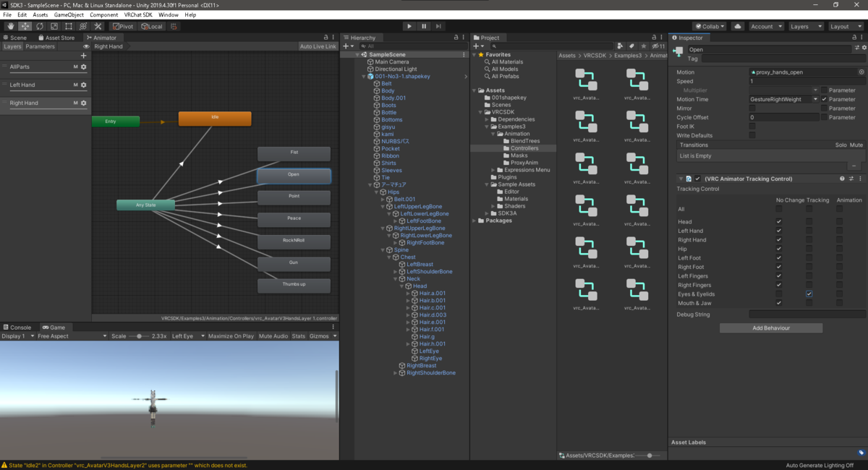
Task: Click the Add Behaviour button
Action: [771, 328]
